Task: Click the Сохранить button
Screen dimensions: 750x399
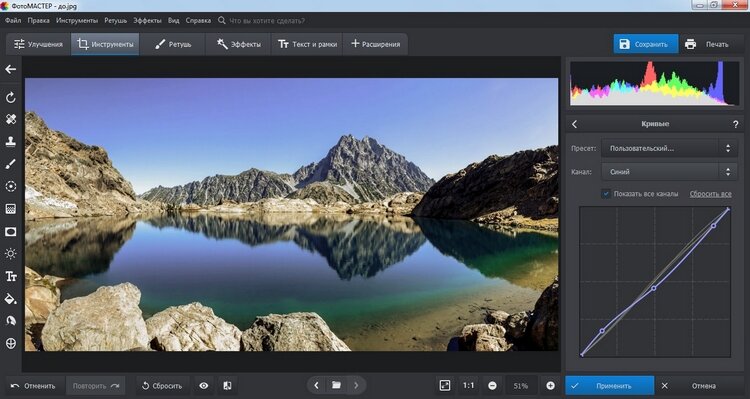Action: 646,44
